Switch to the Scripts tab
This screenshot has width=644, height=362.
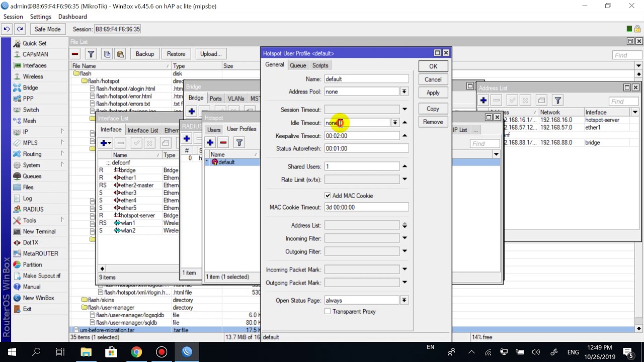click(x=320, y=65)
